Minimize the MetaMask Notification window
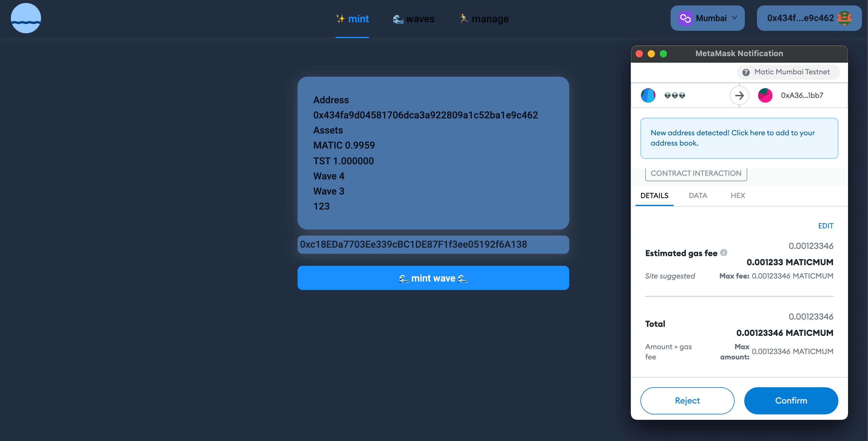Screen dimensions: 868x441 coord(651,53)
